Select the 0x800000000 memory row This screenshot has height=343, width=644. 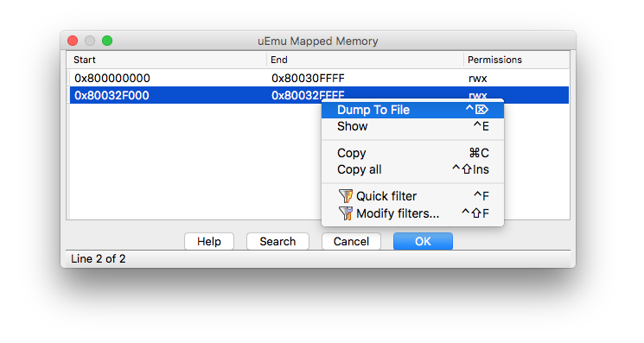tap(319, 78)
